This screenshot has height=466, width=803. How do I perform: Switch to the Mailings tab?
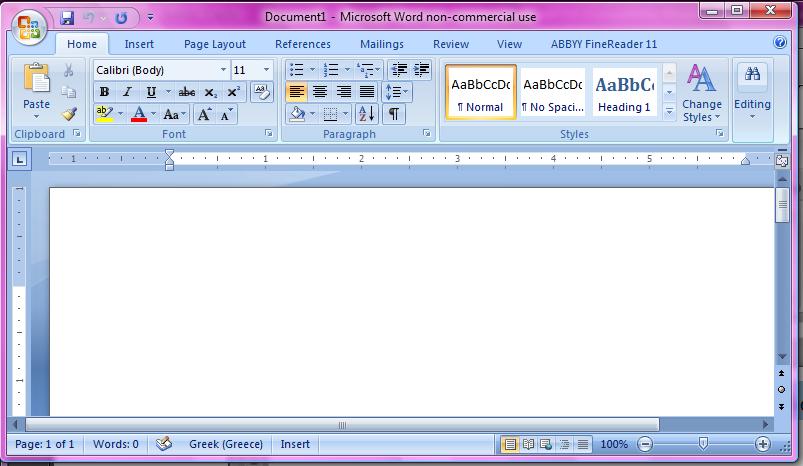pyautogui.click(x=382, y=44)
